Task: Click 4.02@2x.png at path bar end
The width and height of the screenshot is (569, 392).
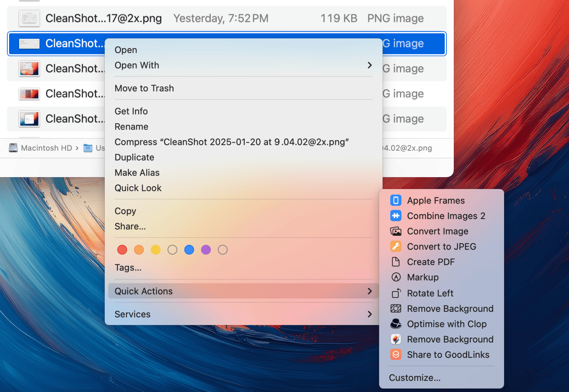Action: click(407, 148)
